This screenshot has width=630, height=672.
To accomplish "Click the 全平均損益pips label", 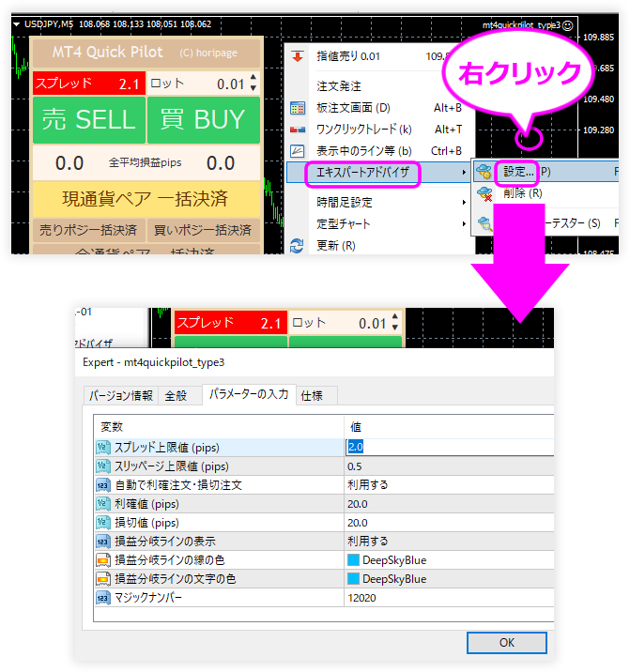I will coord(145,163).
